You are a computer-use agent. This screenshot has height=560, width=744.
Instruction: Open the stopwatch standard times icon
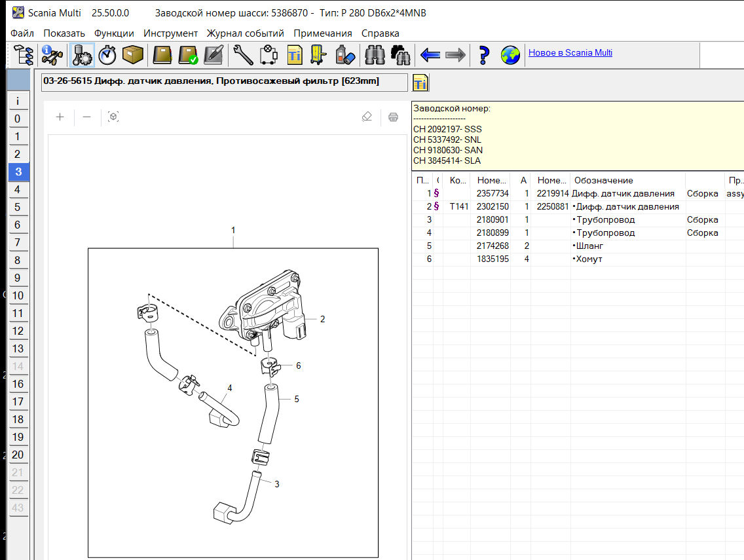pos(107,55)
